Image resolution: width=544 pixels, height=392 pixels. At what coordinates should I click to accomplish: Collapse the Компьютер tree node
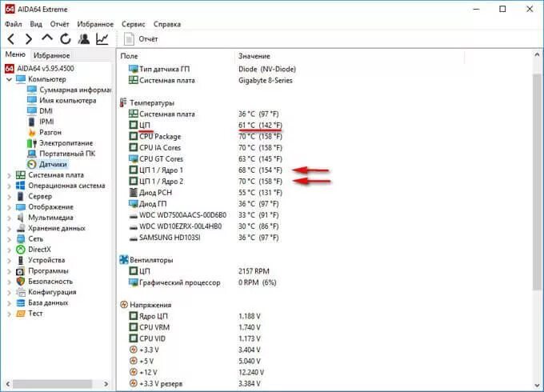[x=9, y=79]
